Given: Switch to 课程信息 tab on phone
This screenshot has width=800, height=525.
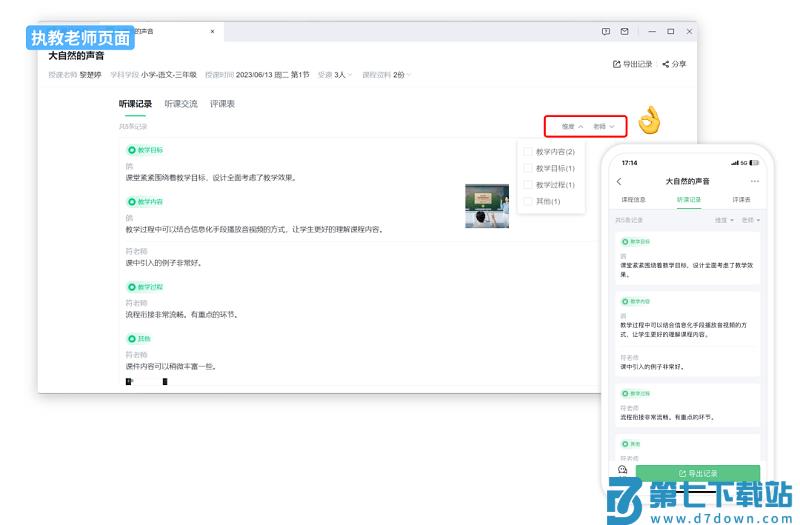Looking at the screenshot, I should [633, 200].
